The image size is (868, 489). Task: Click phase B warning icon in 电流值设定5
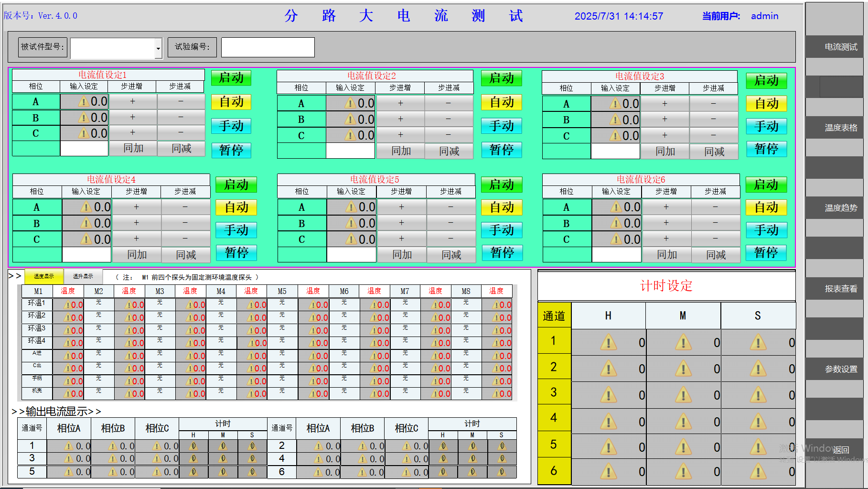tap(351, 223)
